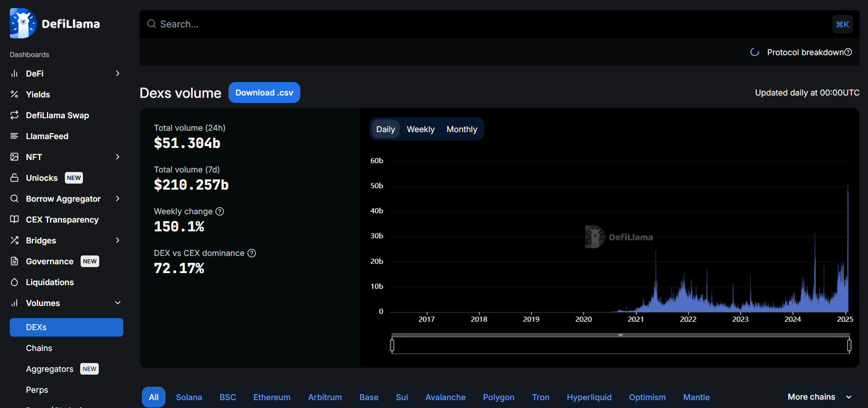Screen dimensions: 868x408
Task: Click the Governance document icon
Action: (x=14, y=261)
